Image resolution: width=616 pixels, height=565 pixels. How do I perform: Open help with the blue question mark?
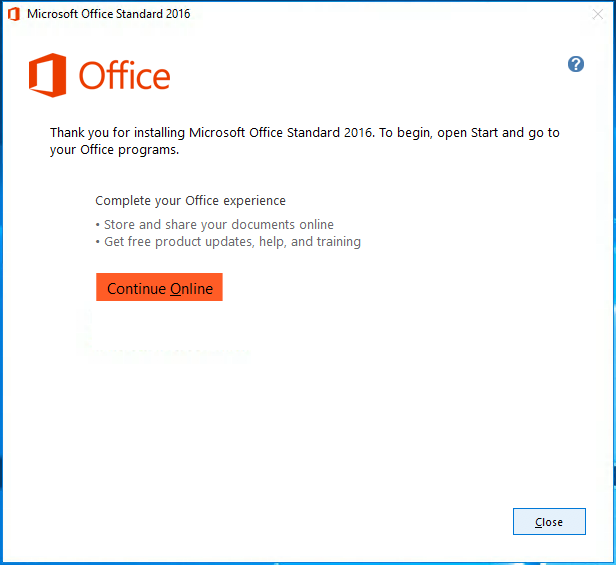tap(575, 64)
